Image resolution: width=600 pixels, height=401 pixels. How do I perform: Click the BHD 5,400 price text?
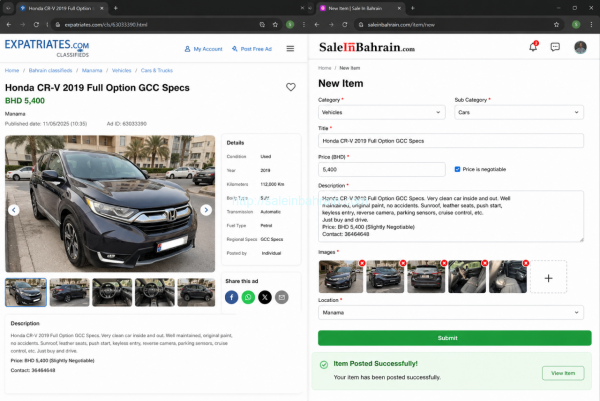(25, 101)
